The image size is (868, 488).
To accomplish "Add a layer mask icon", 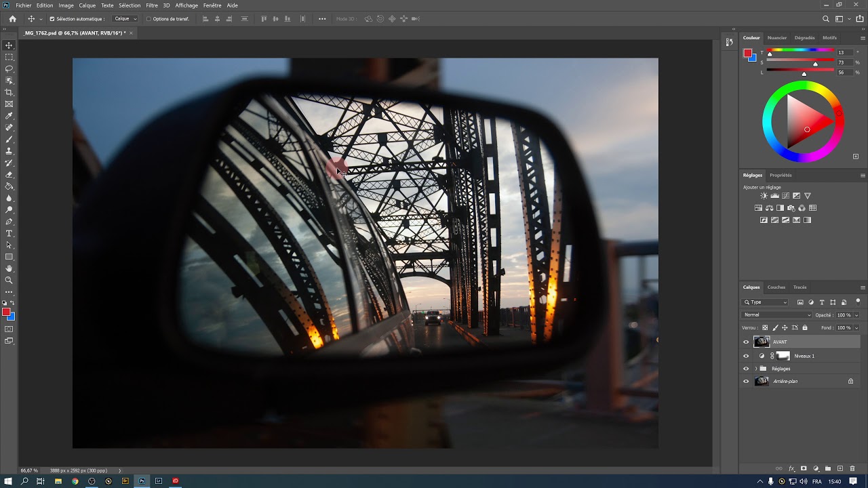I will (x=804, y=468).
